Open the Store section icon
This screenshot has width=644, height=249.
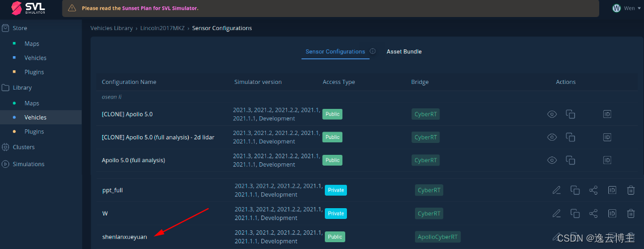5,28
